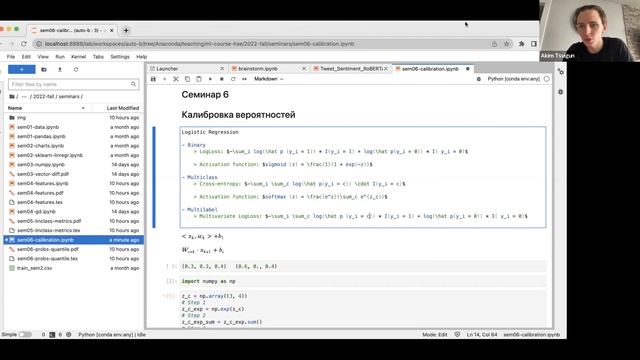Toggle the browser side panel icon
640x360 pixels.
pyautogui.click(x=534, y=44)
